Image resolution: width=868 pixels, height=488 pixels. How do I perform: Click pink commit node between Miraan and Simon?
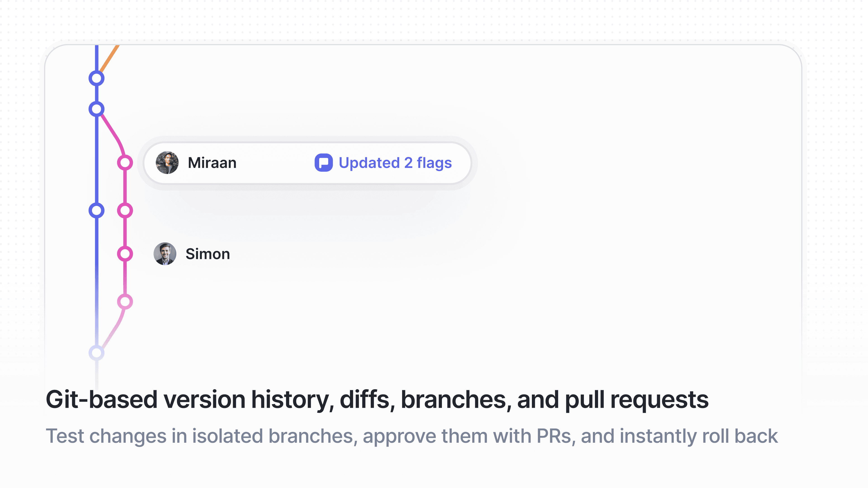[125, 211]
